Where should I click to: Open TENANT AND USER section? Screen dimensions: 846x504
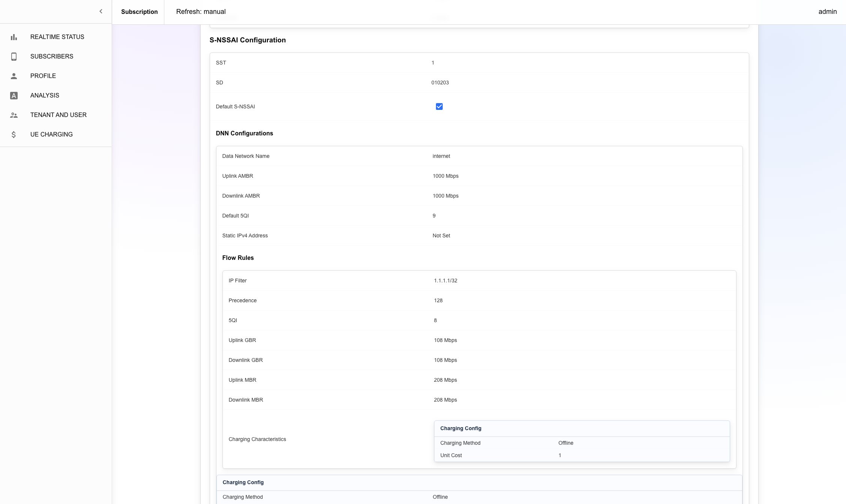[59, 115]
